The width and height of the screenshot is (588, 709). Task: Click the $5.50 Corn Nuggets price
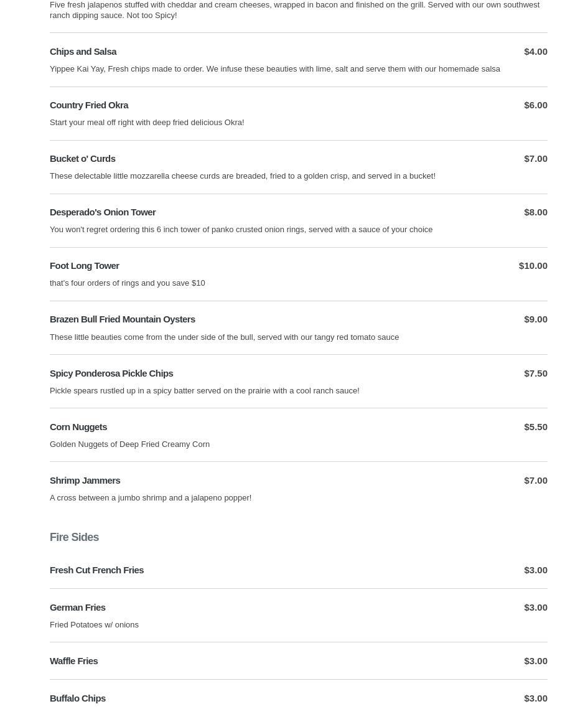click(535, 427)
